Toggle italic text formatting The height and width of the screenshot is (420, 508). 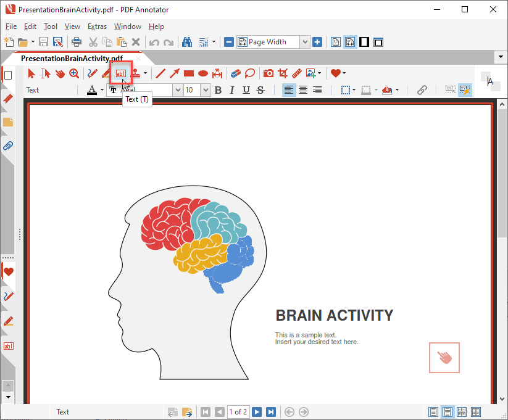231,90
